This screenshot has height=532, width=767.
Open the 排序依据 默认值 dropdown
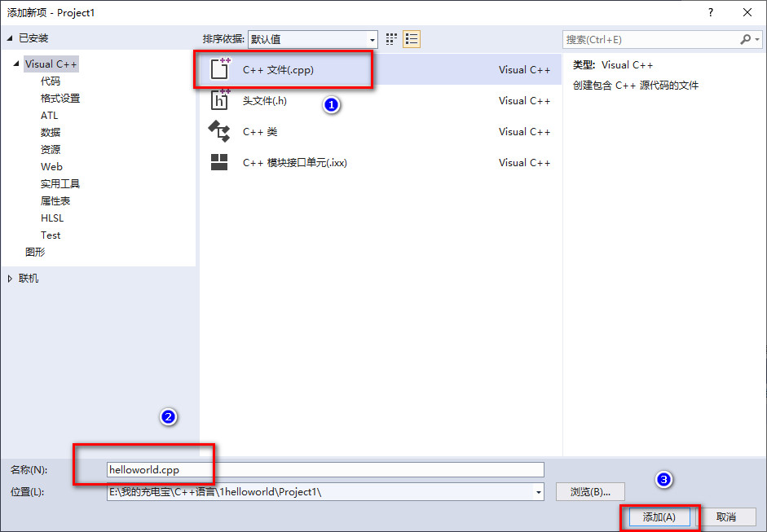click(x=373, y=38)
